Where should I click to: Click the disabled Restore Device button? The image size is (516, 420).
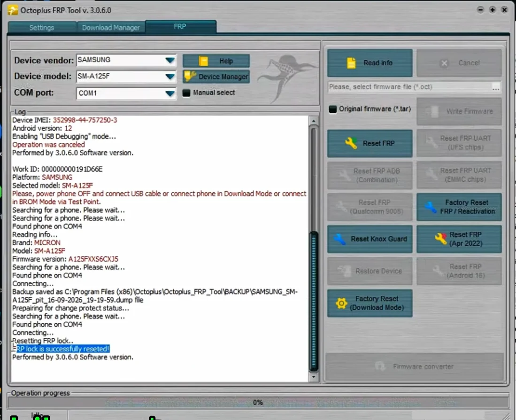pos(370,271)
